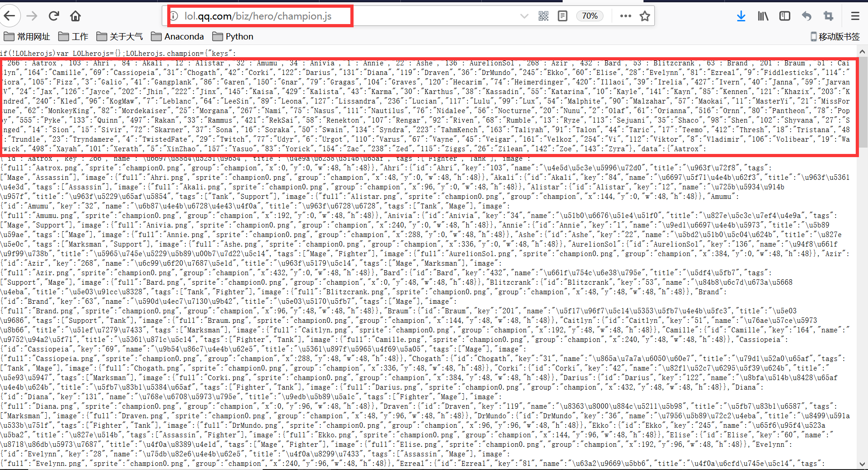Screen dimensions: 868x470
Task: Show site information icon in address bar
Action: tap(174, 16)
